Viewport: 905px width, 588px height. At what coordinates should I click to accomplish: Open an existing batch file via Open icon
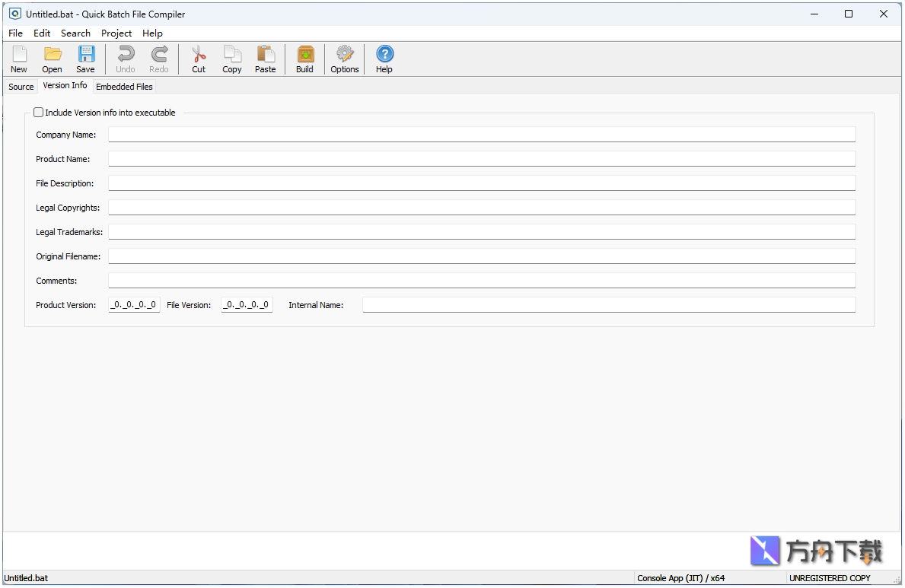pos(52,58)
